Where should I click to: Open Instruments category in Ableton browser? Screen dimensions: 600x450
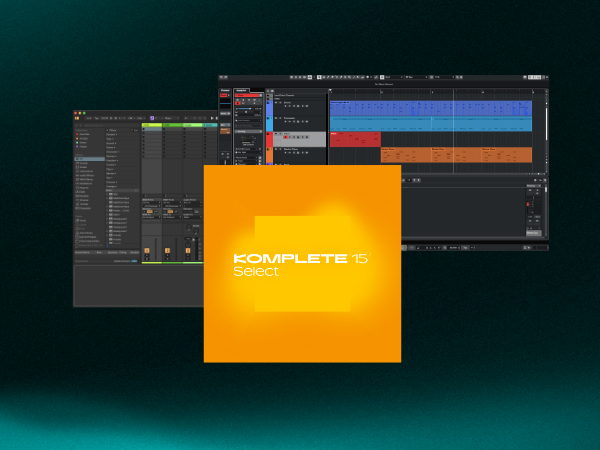click(85, 171)
